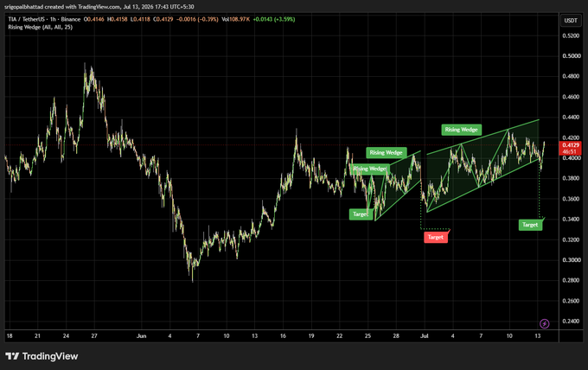Click the 0.3600 price axis label
Viewport: 588px width, 370px height.
pyautogui.click(x=571, y=199)
